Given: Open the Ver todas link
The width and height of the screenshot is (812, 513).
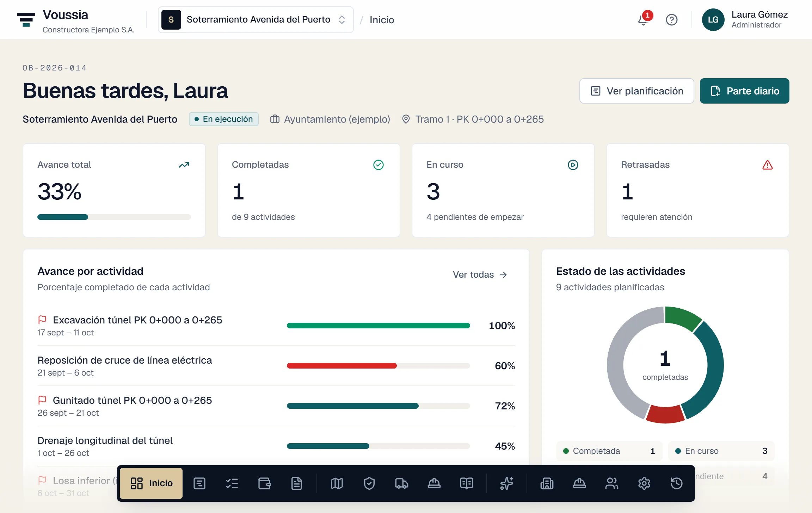Looking at the screenshot, I should [x=480, y=274].
